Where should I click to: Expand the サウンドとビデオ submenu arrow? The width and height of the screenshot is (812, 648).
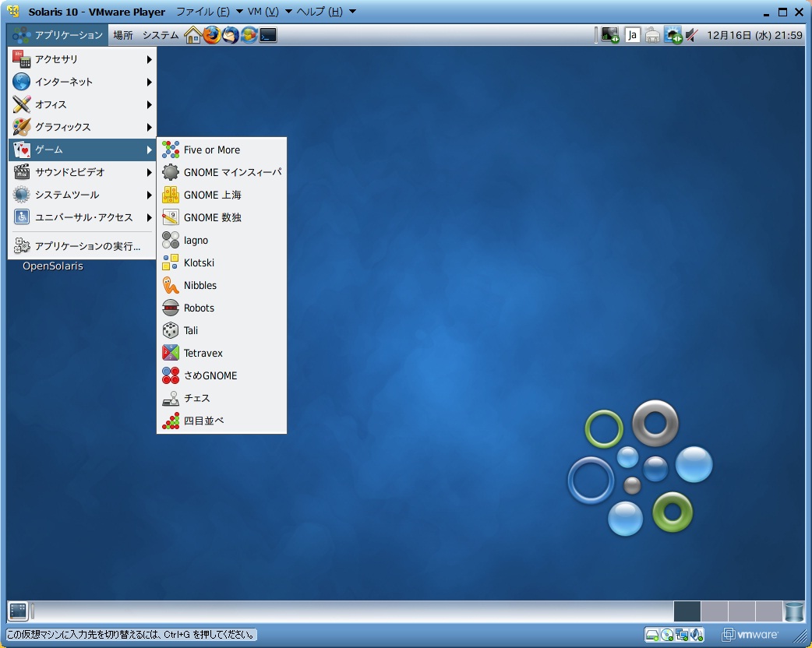[149, 172]
